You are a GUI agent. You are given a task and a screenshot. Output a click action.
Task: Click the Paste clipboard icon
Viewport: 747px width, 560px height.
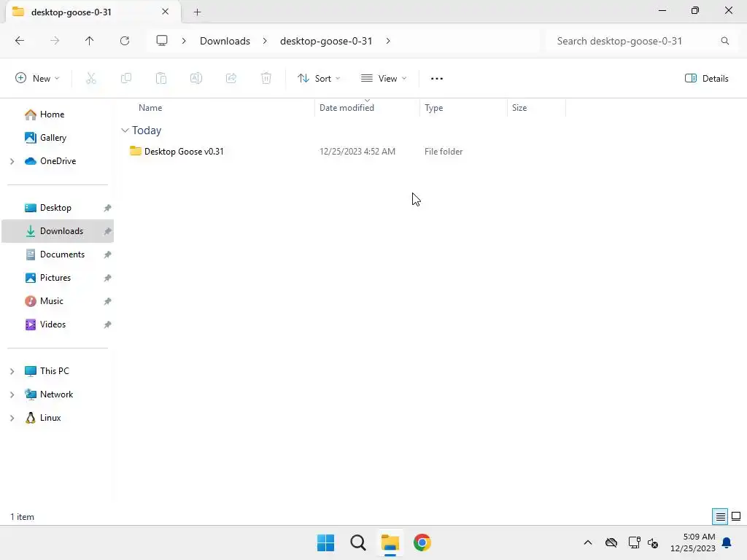point(161,79)
